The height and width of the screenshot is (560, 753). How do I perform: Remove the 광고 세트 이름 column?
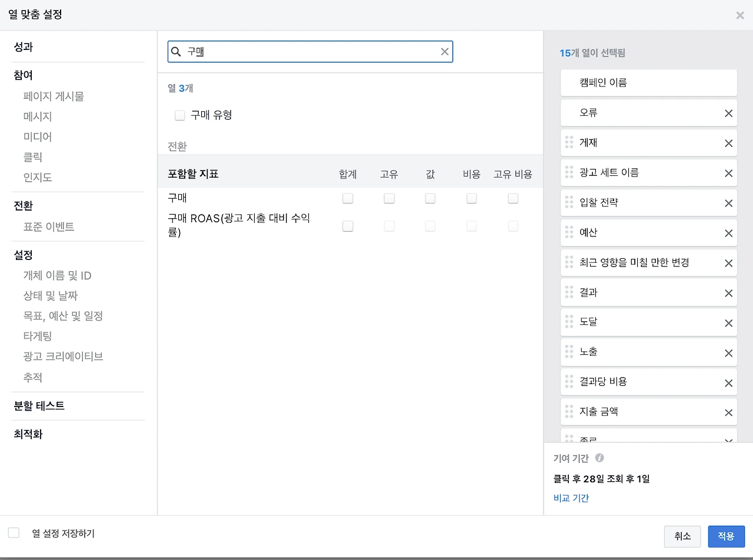click(728, 173)
